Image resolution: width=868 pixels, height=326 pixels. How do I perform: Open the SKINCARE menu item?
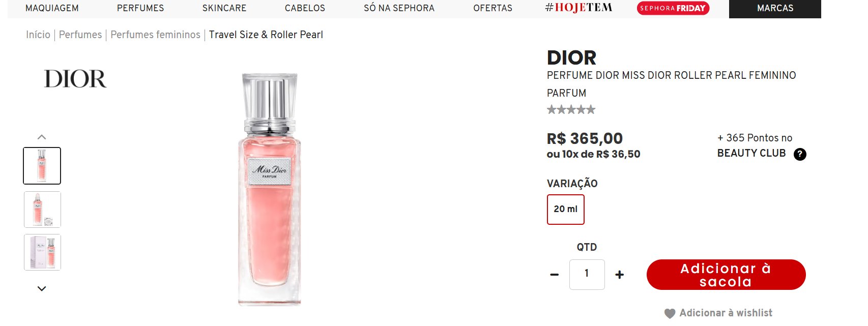[224, 8]
